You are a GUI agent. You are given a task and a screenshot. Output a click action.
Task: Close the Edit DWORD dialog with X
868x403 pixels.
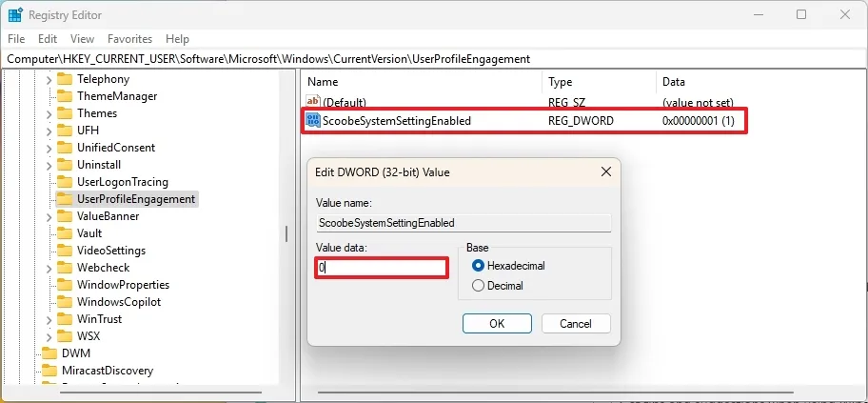(x=605, y=172)
